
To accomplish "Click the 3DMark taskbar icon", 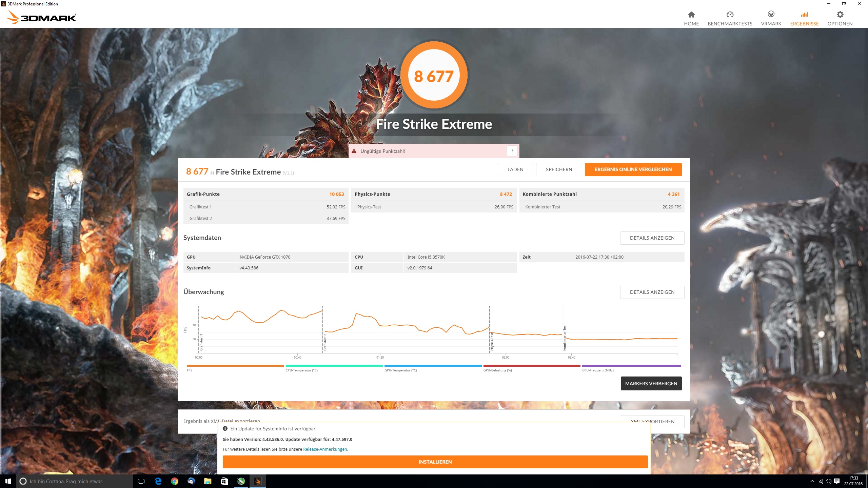I will coord(257,481).
